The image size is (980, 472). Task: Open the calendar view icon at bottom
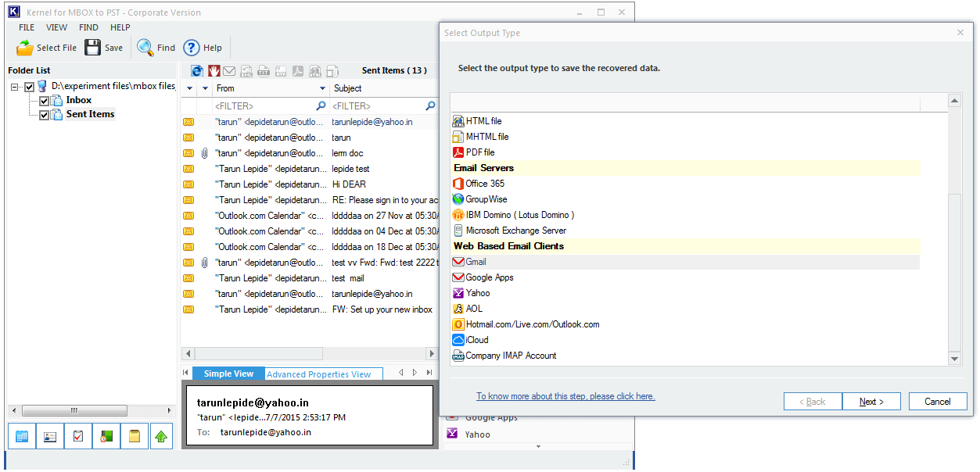coord(22,436)
